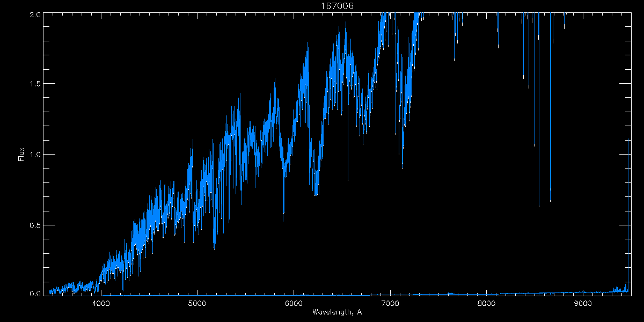Click the 1.0 flux tick label

click(x=35, y=155)
